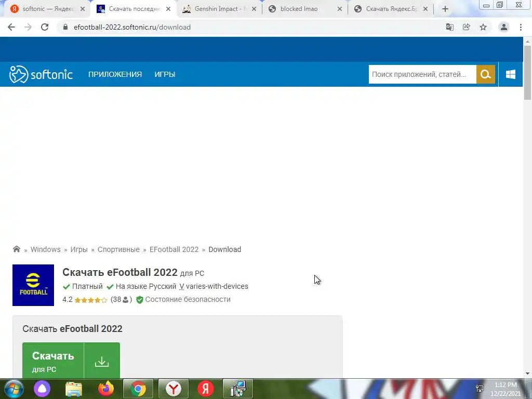Click the Chrome taskbar icon

[138, 389]
